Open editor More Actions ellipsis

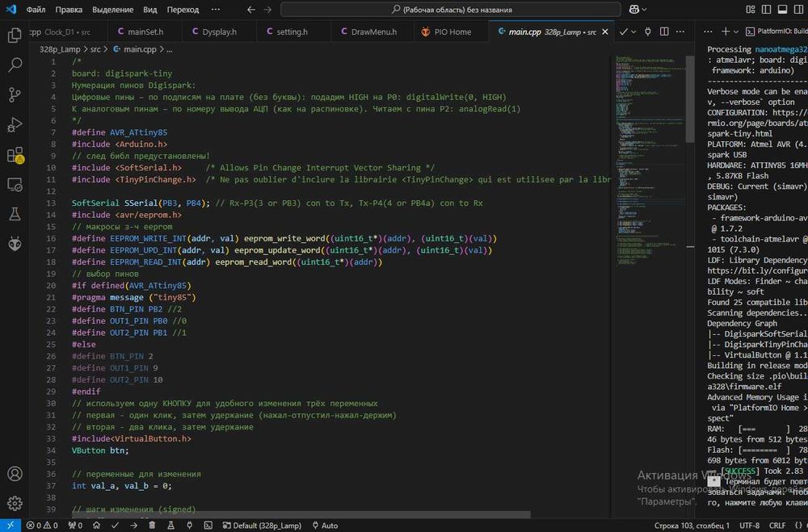click(x=680, y=31)
